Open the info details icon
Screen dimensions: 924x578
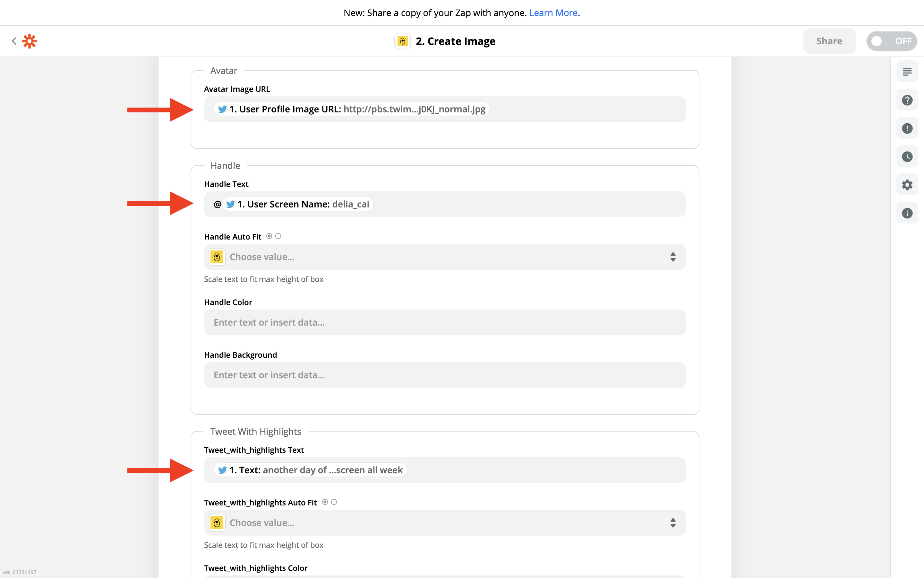pos(907,213)
